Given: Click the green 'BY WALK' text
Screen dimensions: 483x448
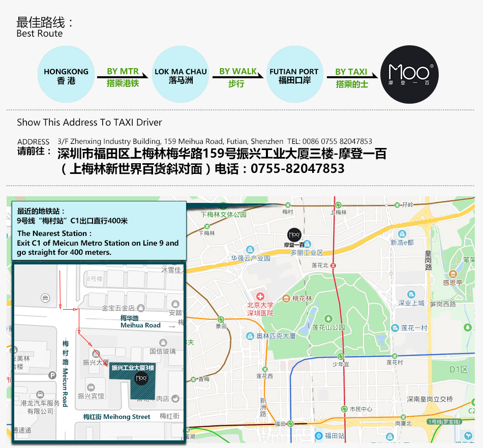Looking at the screenshot, I should pyautogui.click(x=238, y=71).
